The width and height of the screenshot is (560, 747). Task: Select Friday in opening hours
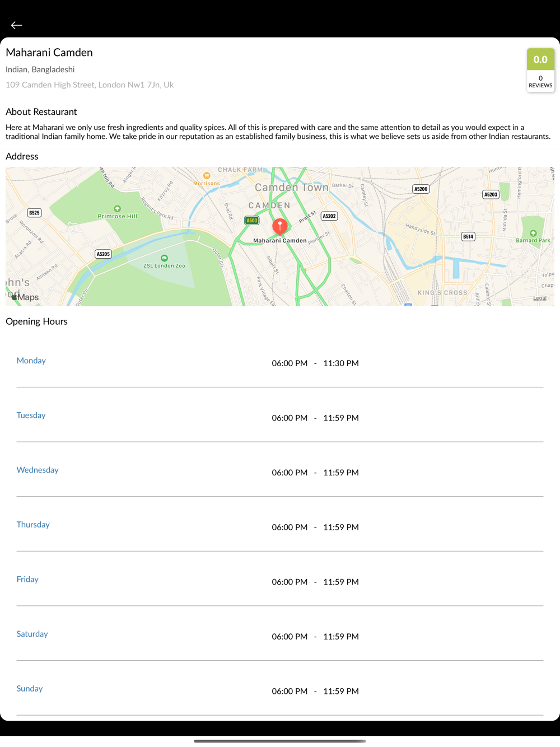tap(27, 579)
